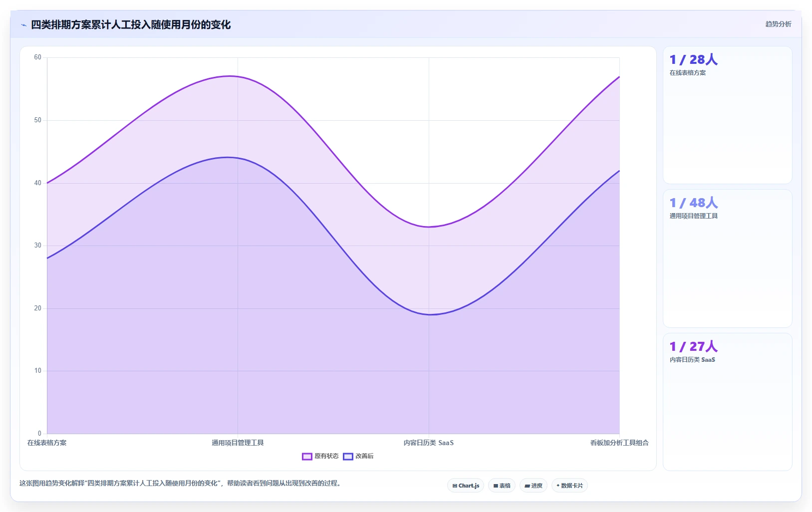The height and width of the screenshot is (512, 812).
Task: Click the 看板加分析工具组合 x-axis label
Action: click(619, 443)
